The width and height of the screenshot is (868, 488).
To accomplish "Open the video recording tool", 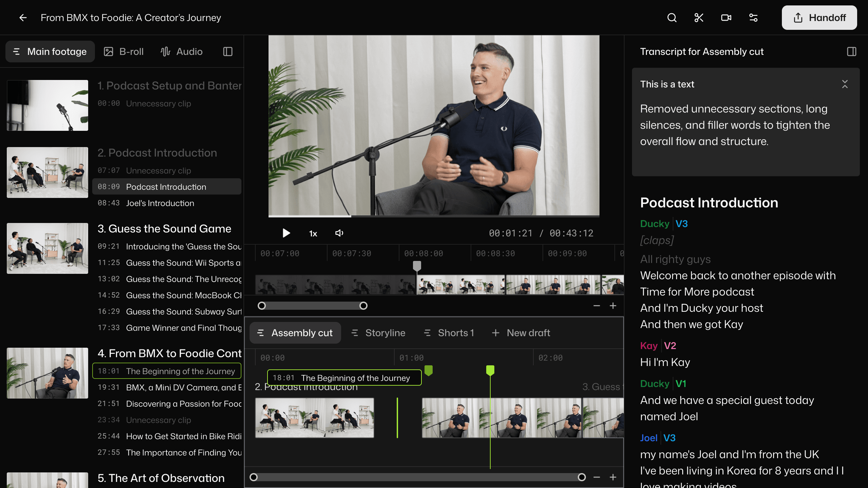I will click(726, 17).
